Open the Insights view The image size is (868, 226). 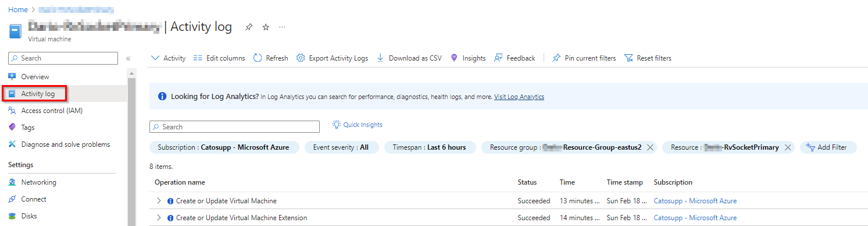(469, 58)
